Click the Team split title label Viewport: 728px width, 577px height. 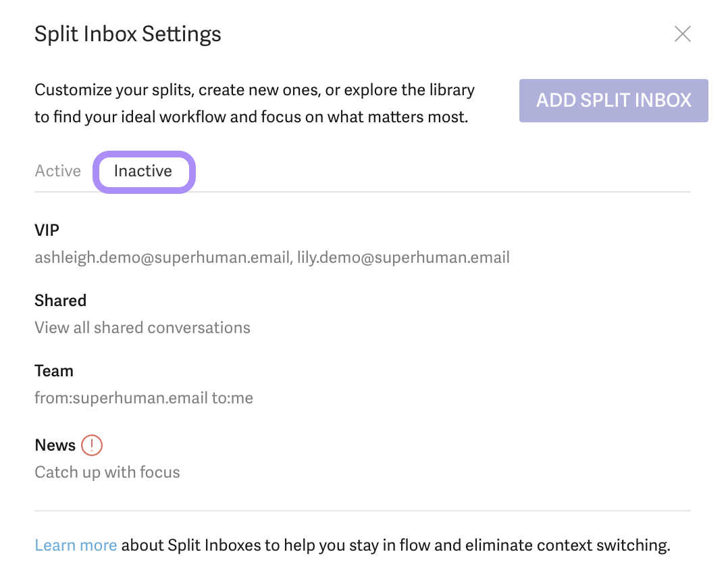[x=54, y=371]
